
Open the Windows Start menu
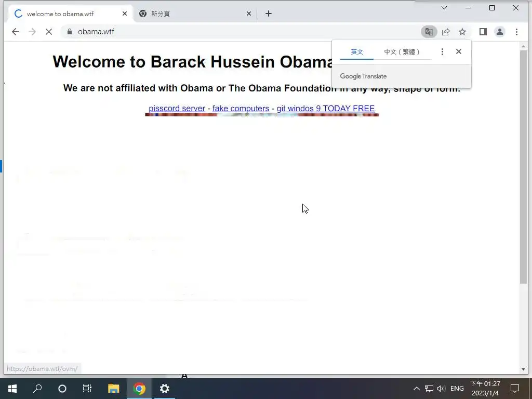[x=12, y=389]
